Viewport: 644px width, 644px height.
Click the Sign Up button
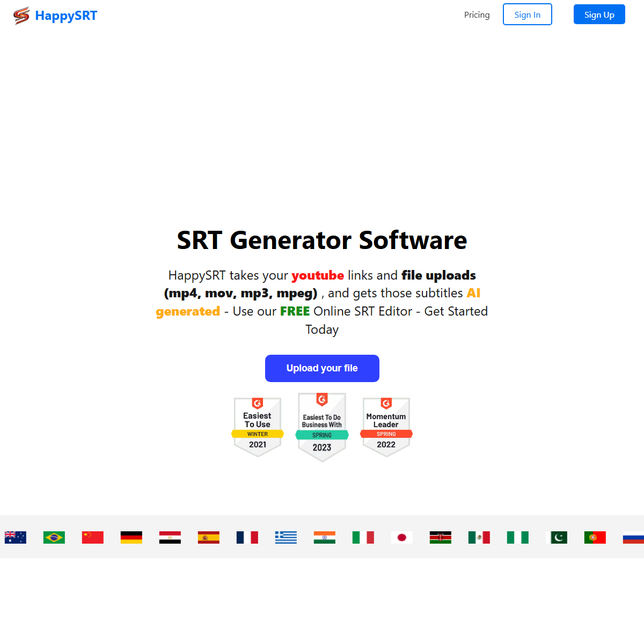pyautogui.click(x=599, y=14)
